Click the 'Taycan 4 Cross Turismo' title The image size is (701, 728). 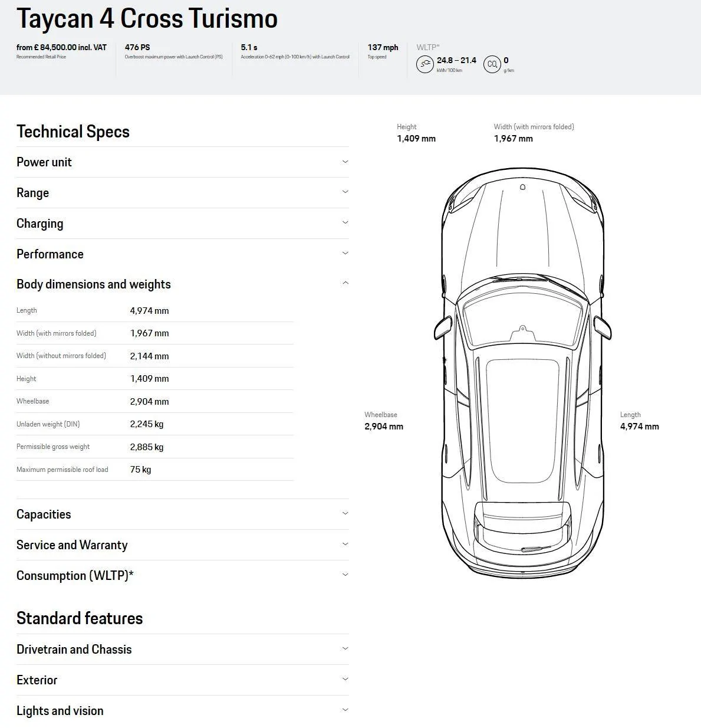(x=147, y=18)
